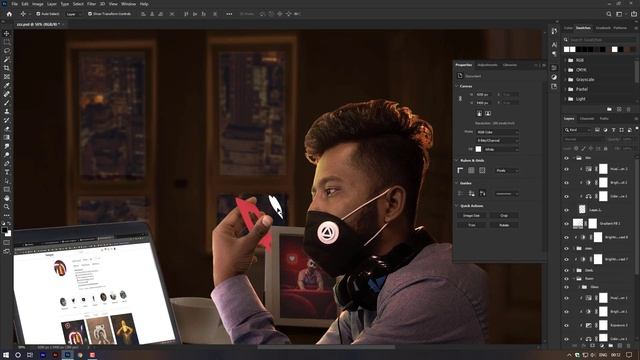Select the Eyedropper tool

[7, 85]
